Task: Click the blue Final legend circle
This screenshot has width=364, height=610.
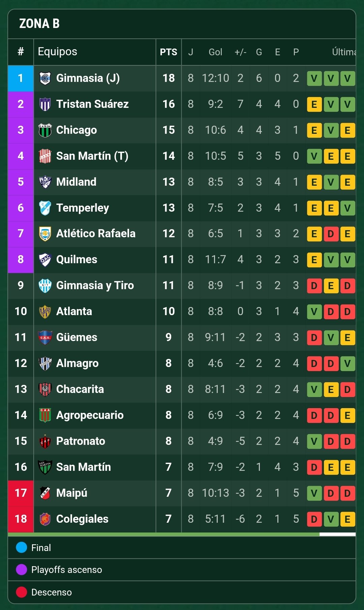Action: (22, 547)
